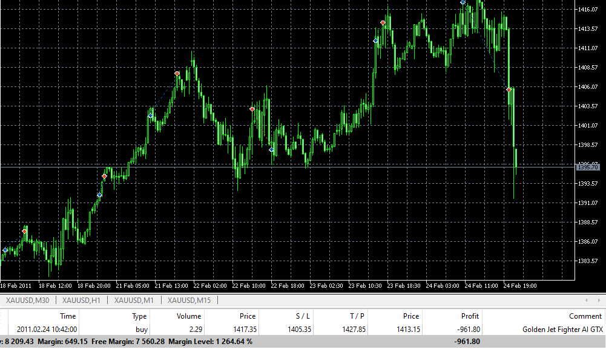This screenshot has height=364, width=606.
Task: Switch to the XAUUSD,M30 chart tab
Action: click(27, 301)
